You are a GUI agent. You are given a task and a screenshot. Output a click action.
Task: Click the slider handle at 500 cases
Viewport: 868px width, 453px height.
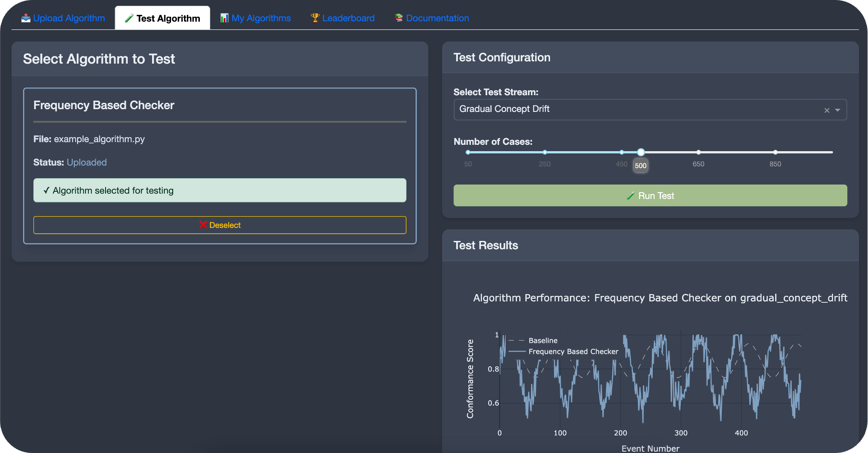[641, 152]
